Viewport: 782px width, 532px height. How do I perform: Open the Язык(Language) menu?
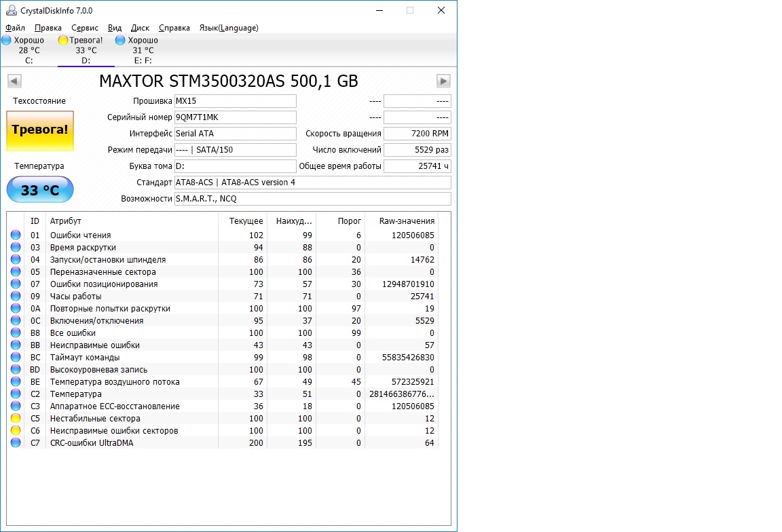pyautogui.click(x=229, y=28)
